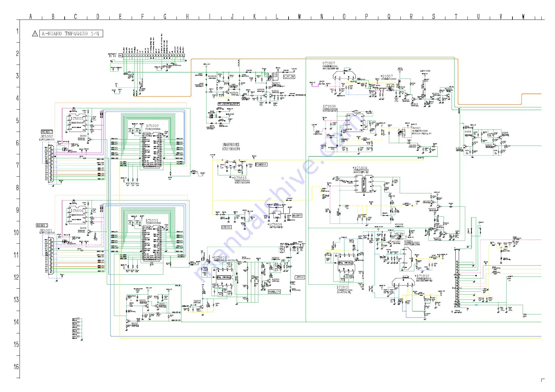The width and height of the screenshot is (555, 392).
Task: Select the Q1814 transistor label
Action: pyautogui.click(x=436, y=93)
